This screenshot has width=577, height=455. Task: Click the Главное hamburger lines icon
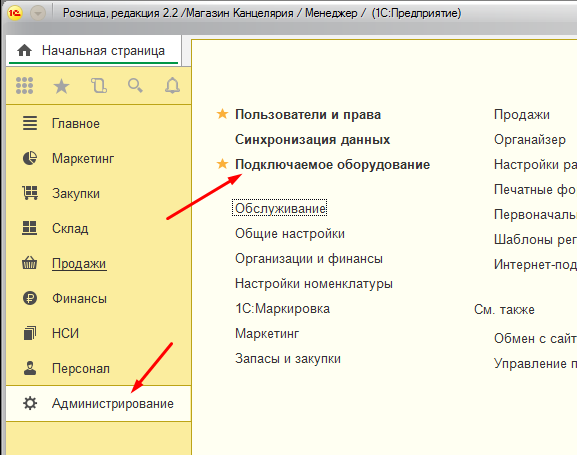point(30,123)
